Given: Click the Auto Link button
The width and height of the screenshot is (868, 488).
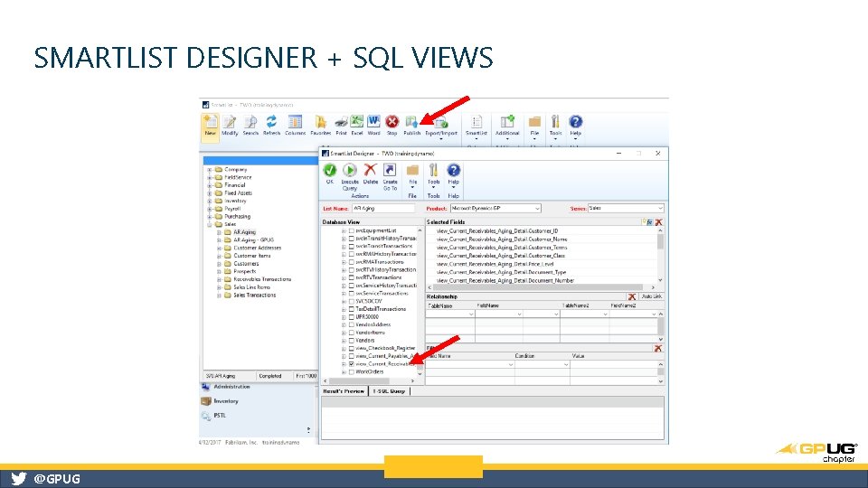Looking at the screenshot, I should coord(651,296).
